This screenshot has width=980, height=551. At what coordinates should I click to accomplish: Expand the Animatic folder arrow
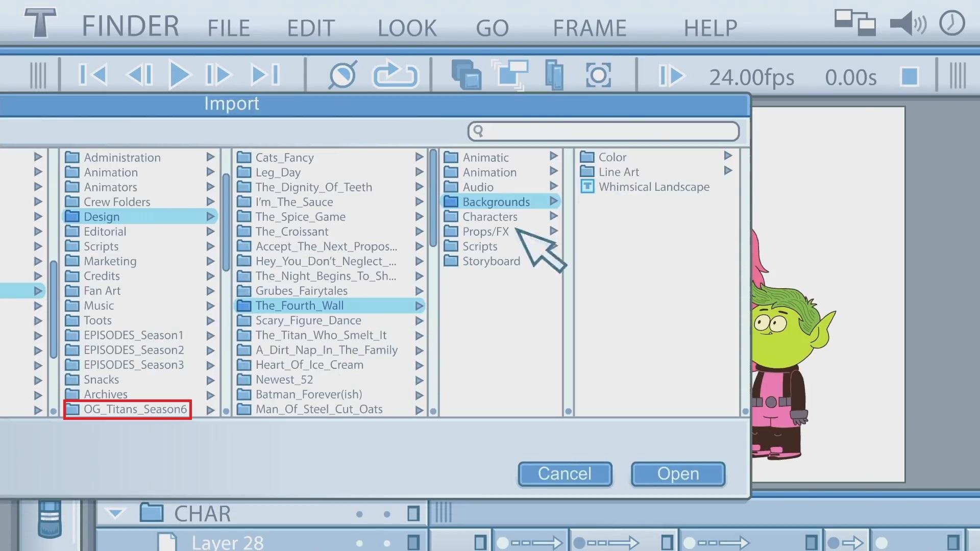click(x=553, y=156)
